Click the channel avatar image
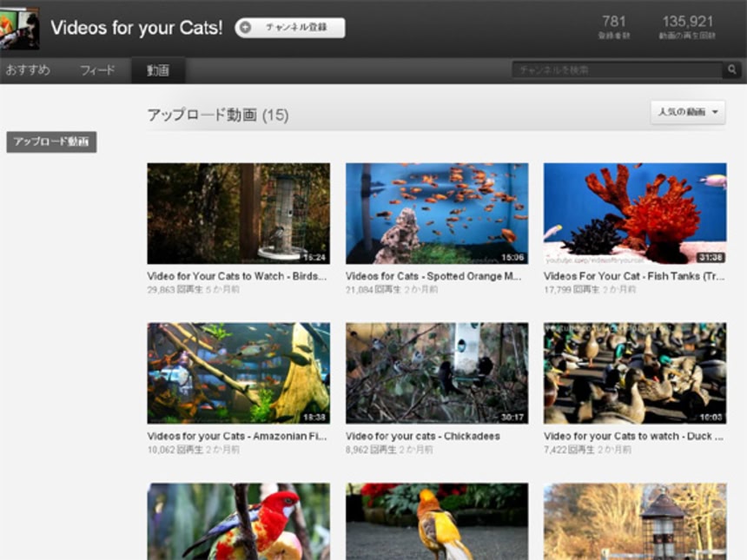The width and height of the screenshot is (747, 560). tap(20, 28)
